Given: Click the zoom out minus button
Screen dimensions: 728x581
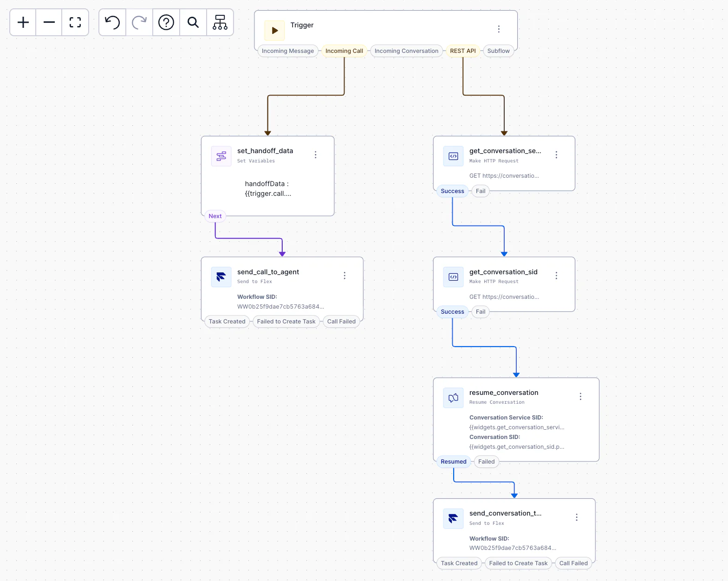Looking at the screenshot, I should click(49, 22).
